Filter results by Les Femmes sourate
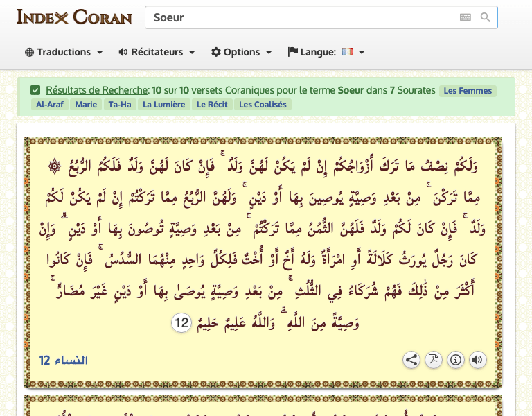 click(468, 91)
